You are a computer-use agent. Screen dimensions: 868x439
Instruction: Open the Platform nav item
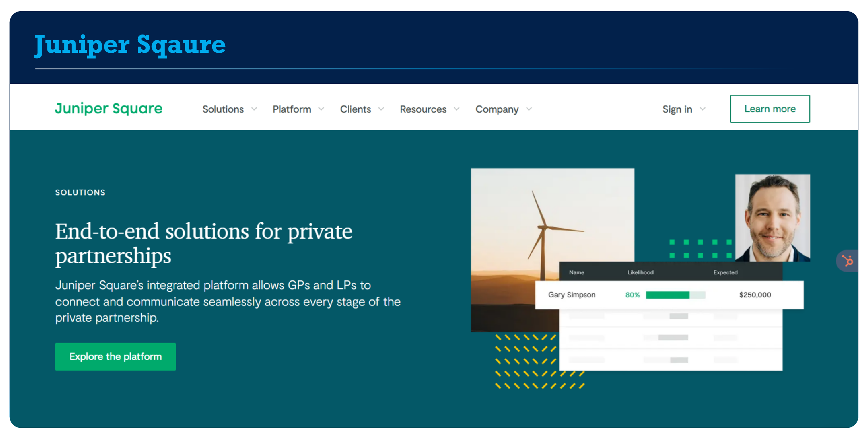pyautogui.click(x=292, y=109)
